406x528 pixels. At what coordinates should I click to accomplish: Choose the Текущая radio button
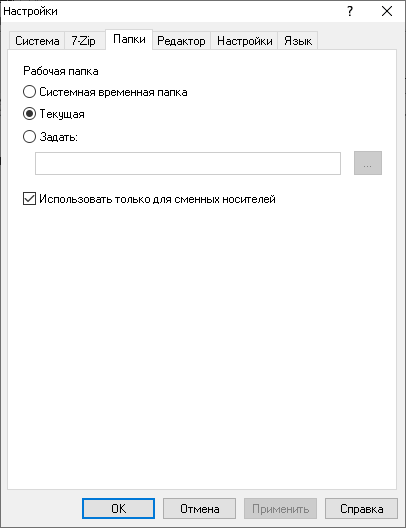click(54, 114)
